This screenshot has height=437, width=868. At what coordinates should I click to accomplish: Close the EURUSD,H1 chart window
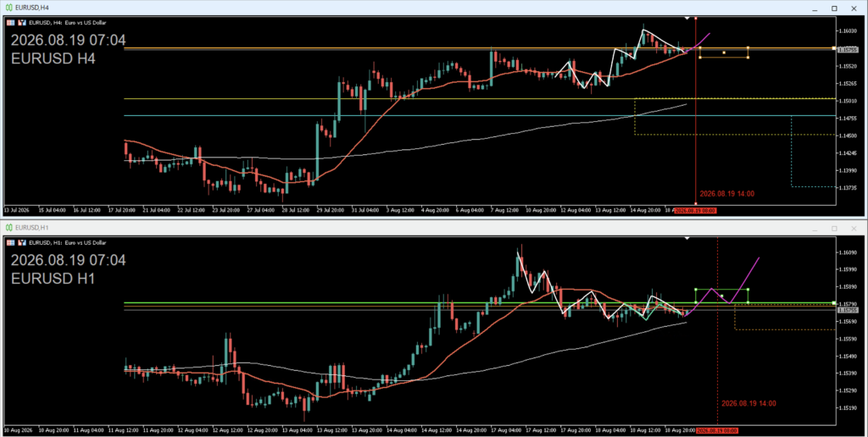(x=853, y=228)
